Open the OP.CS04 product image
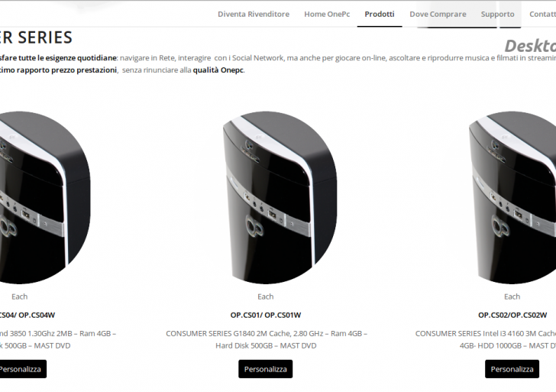Image resolution: width=556 pixels, height=392 pixels. [x=44, y=198]
